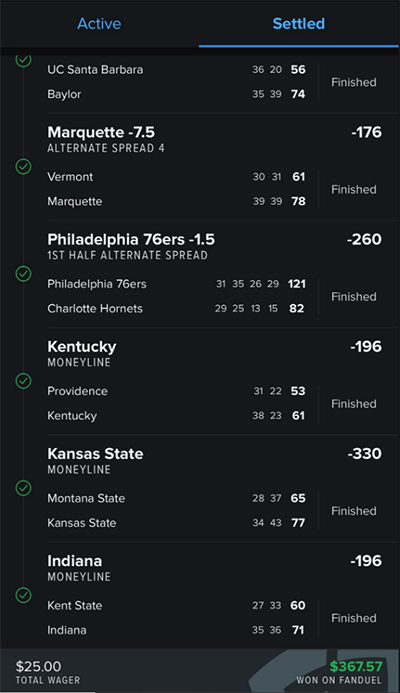400x693 pixels.
Task: Click the green checkmark beside Kansas State moneyline
Action: 23,488
